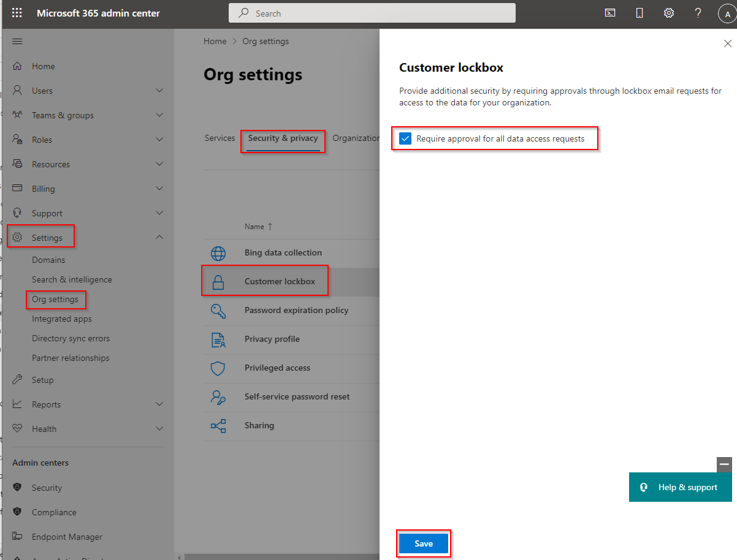Collapse the Settings section
Image resolution: width=737 pixels, height=560 pixels.
[x=159, y=237]
